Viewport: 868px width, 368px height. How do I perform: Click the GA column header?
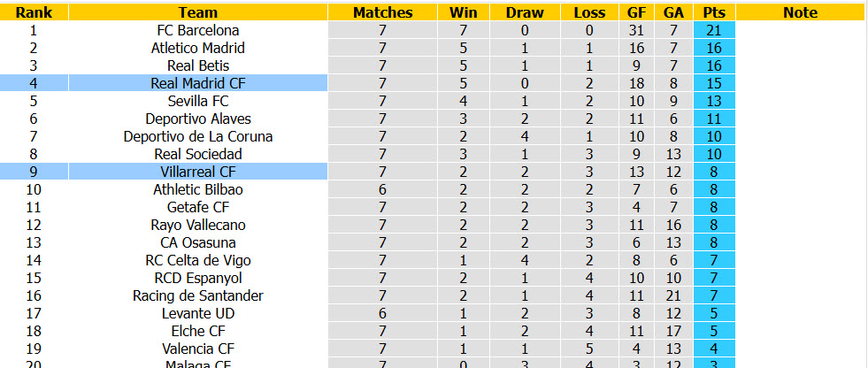coord(673,12)
